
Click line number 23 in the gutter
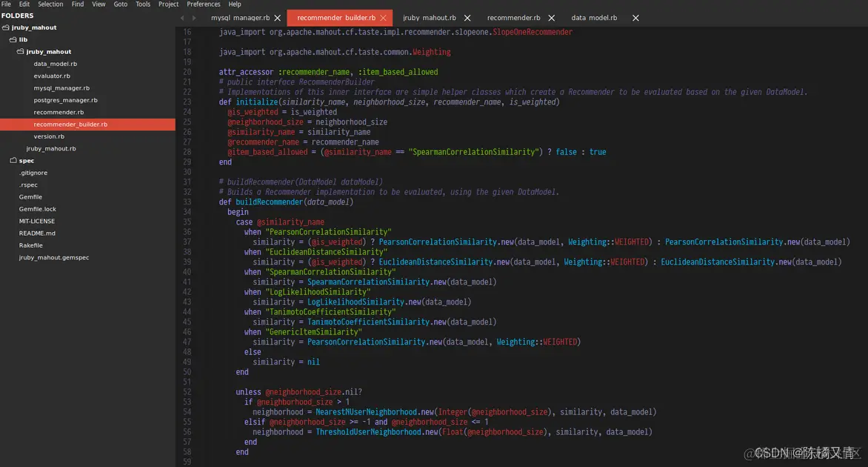187,102
